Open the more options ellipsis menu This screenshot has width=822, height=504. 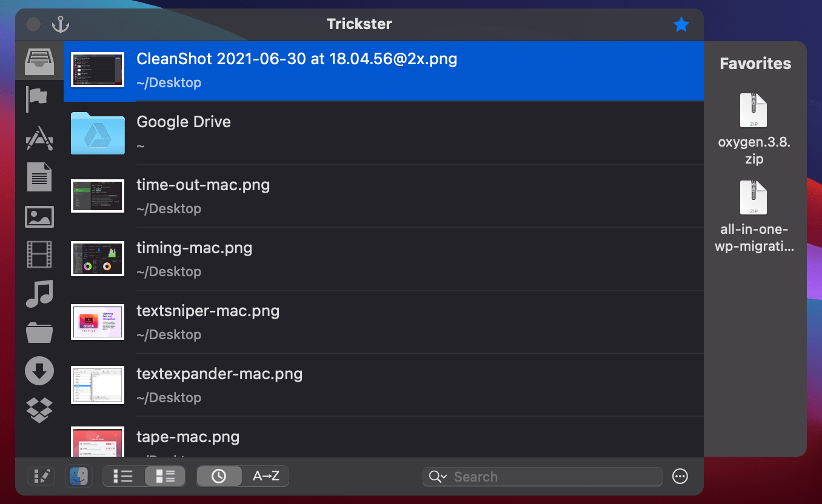[x=680, y=477]
